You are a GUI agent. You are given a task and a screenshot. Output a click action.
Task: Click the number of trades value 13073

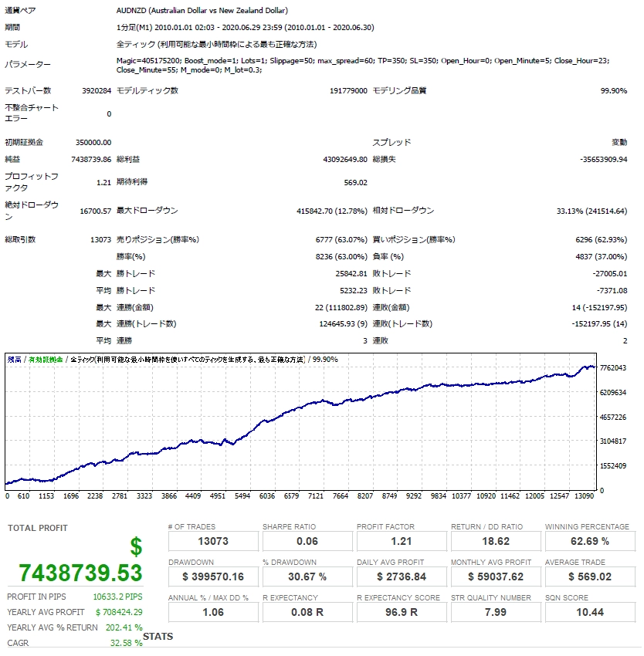point(213,541)
